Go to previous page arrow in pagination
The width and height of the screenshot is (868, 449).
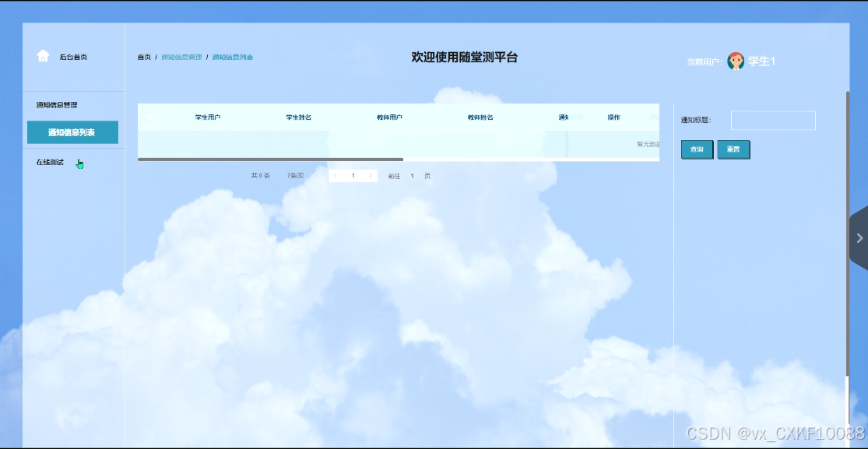(x=336, y=176)
